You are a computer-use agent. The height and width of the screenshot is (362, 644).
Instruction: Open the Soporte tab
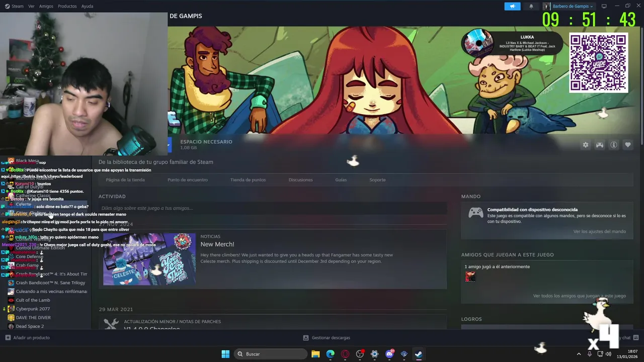click(x=377, y=179)
